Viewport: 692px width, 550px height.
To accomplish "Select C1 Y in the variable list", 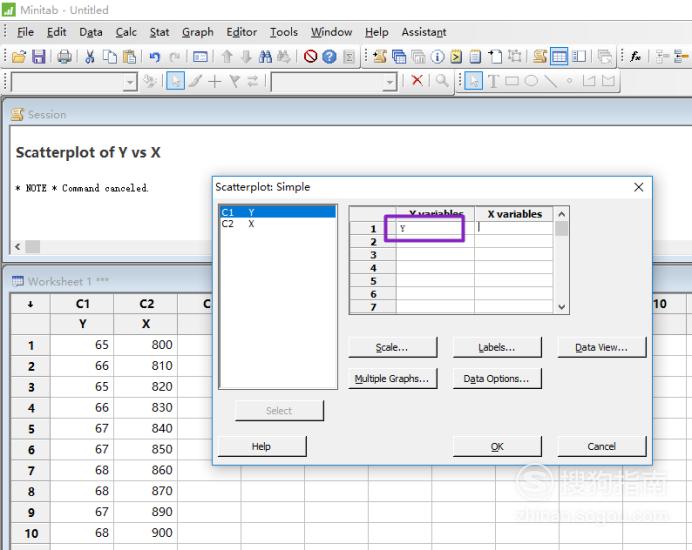I will pos(278,212).
